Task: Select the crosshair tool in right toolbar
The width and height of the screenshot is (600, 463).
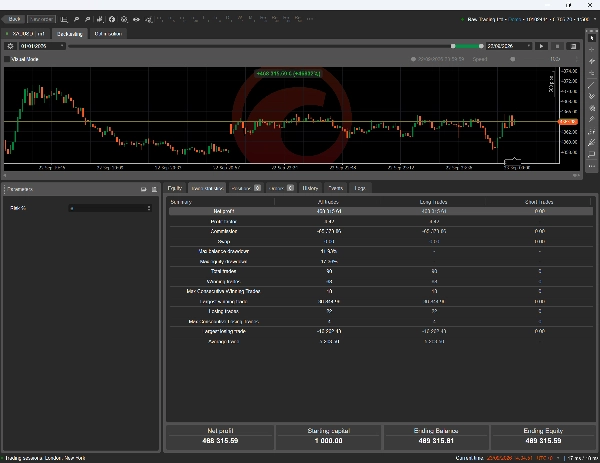Action: click(x=592, y=50)
